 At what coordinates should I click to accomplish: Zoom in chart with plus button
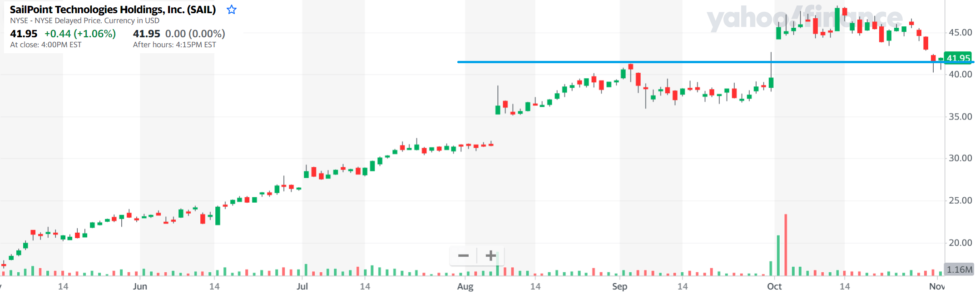point(490,255)
